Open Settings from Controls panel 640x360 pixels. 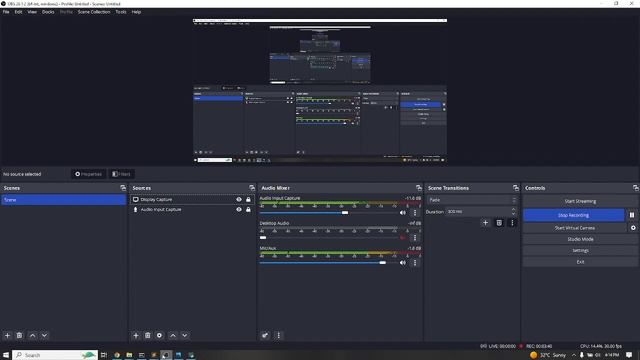coord(580,251)
